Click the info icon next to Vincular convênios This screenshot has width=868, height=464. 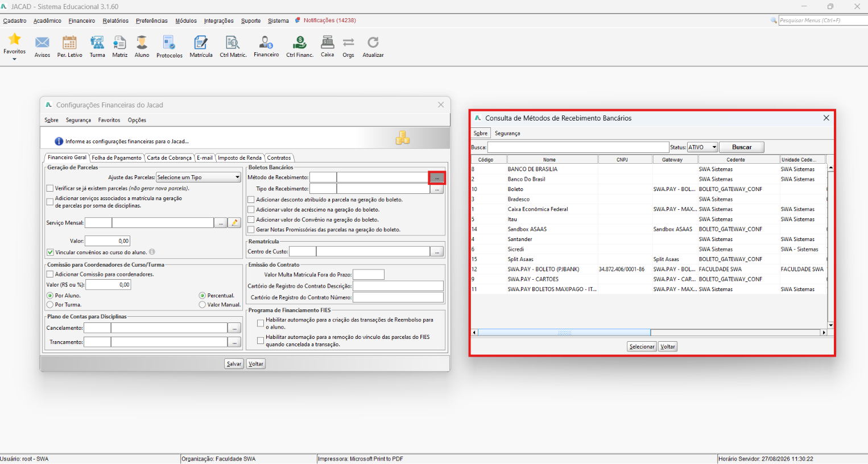152,252
